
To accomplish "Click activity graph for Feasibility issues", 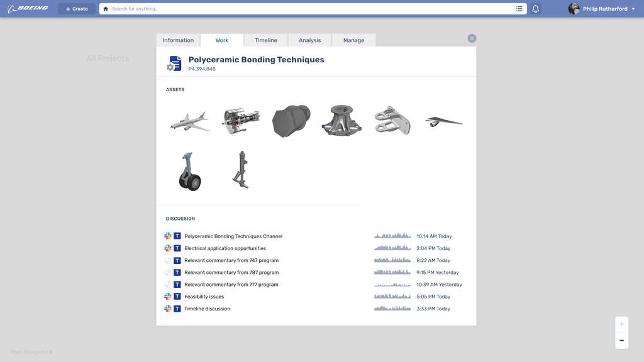I will click(x=392, y=296).
